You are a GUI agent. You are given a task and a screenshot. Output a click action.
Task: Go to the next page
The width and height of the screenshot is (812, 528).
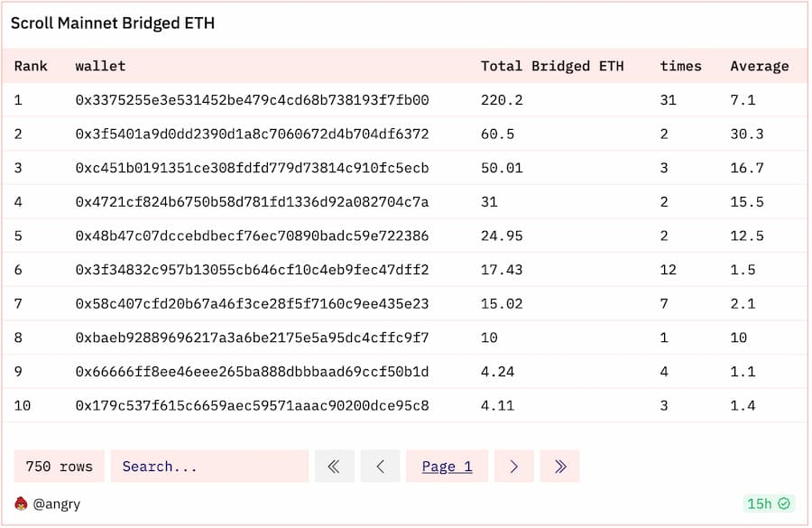coord(514,467)
